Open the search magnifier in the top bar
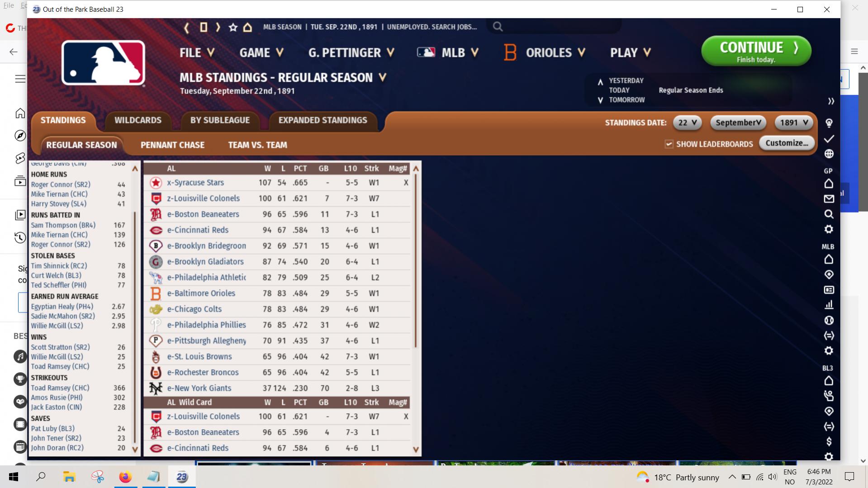 pyautogui.click(x=498, y=27)
